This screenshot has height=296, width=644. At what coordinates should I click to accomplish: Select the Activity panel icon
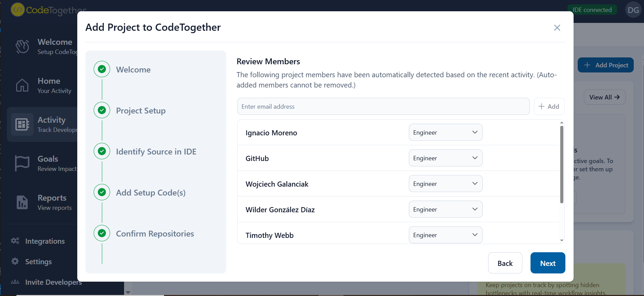coord(22,124)
